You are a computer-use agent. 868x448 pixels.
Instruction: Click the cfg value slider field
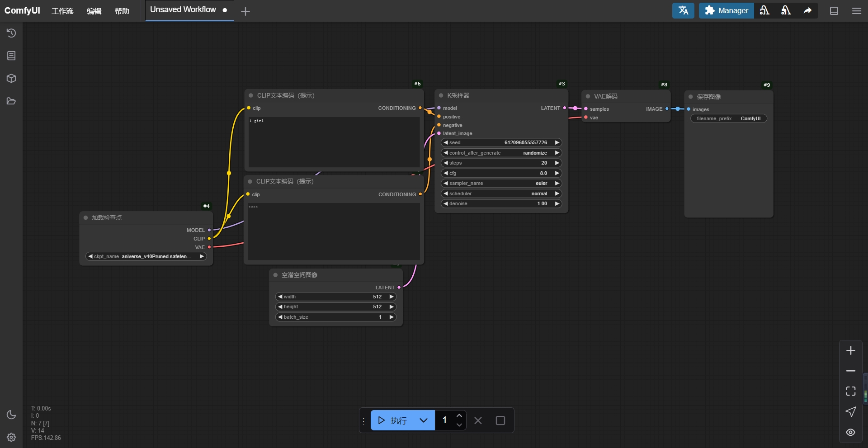point(501,173)
